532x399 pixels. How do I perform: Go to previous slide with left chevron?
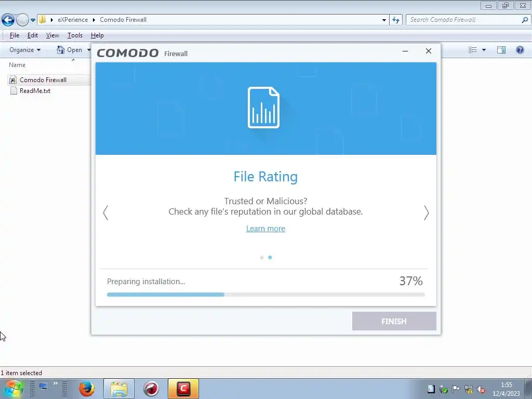point(105,212)
